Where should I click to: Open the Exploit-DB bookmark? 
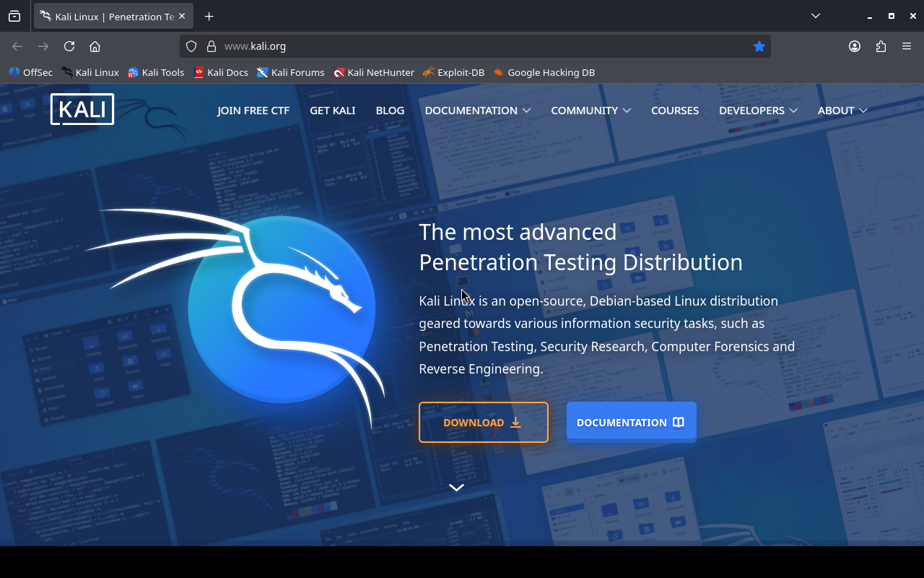(x=453, y=72)
